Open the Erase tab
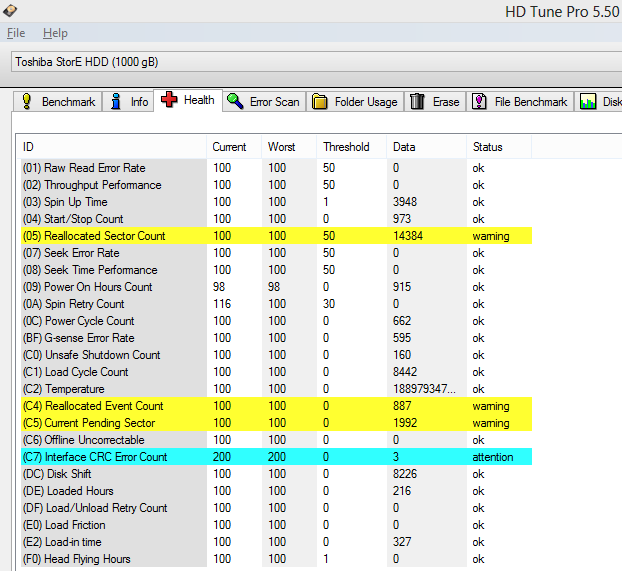The height and width of the screenshot is (571, 622). [435, 102]
